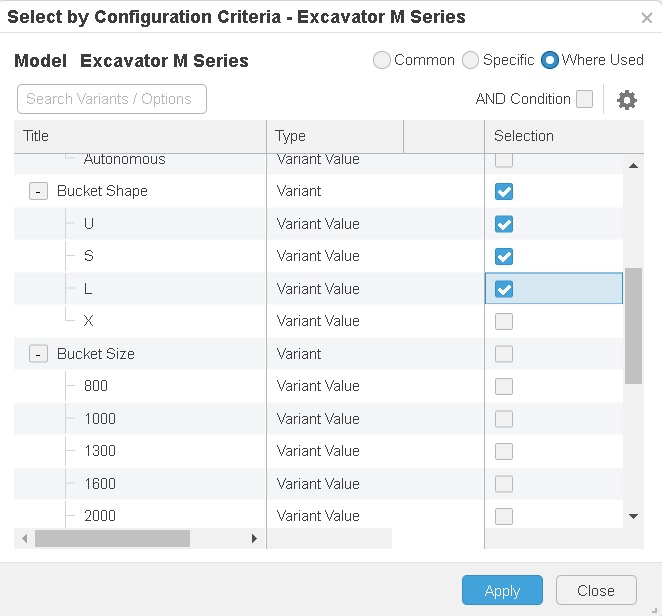Enable the AND Condition checkbox
This screenshot has width=662, height=616.
tap(584, 99)
